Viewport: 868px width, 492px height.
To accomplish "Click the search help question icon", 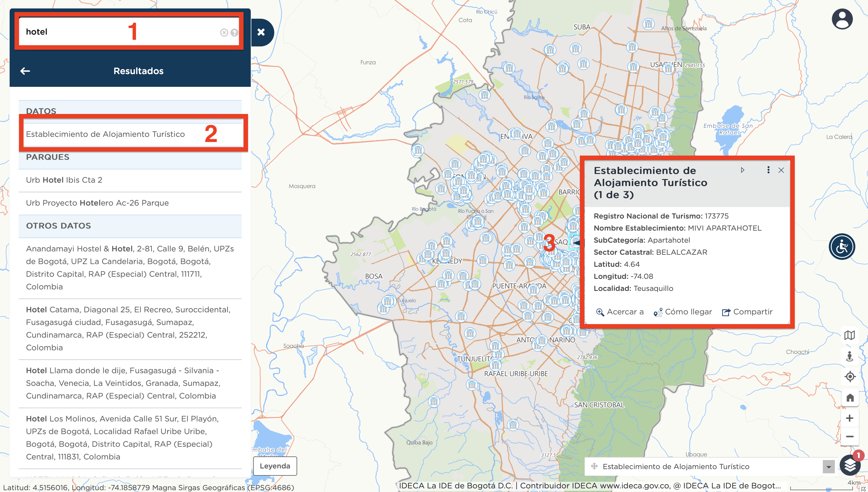I will (234, 33).
